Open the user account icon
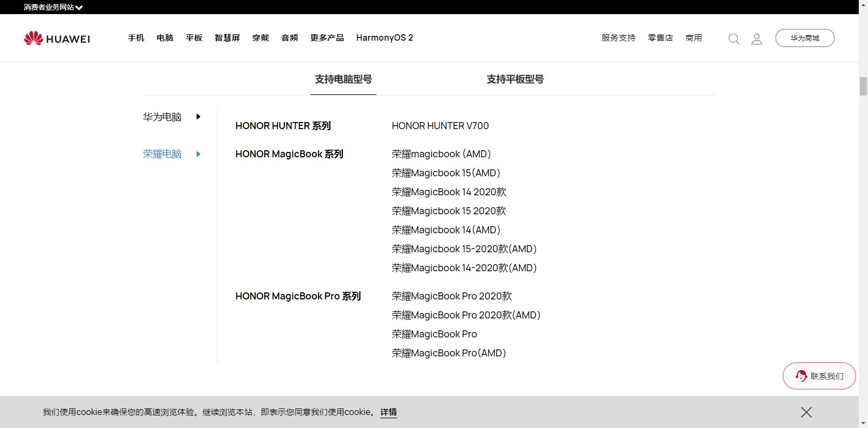Screen dimensions: 868x428 coord(757,39)
